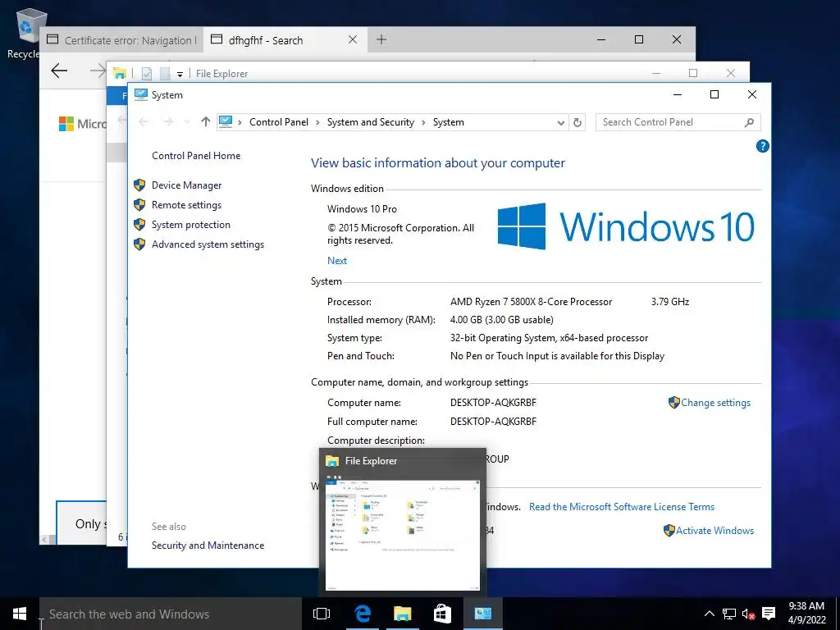This screenshot has height=630, width=840.
Task: Click the back arrow in System window
Action: tap(144, 122)
